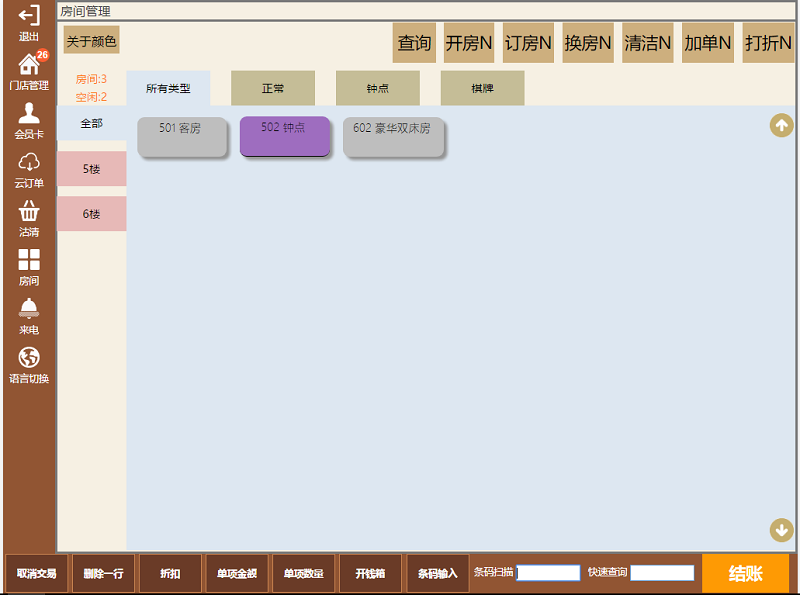
Task: Click the 订房N button
Action: click(x=528, y=43)
